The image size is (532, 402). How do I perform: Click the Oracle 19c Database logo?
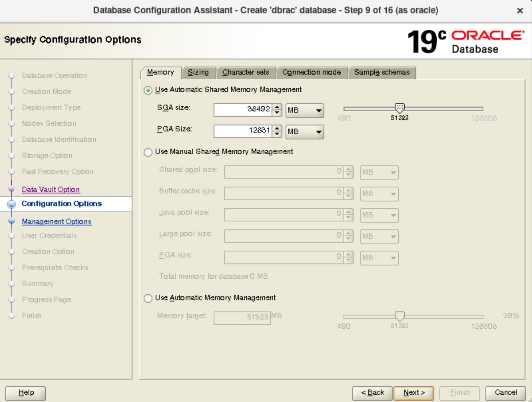click(466, 41)
